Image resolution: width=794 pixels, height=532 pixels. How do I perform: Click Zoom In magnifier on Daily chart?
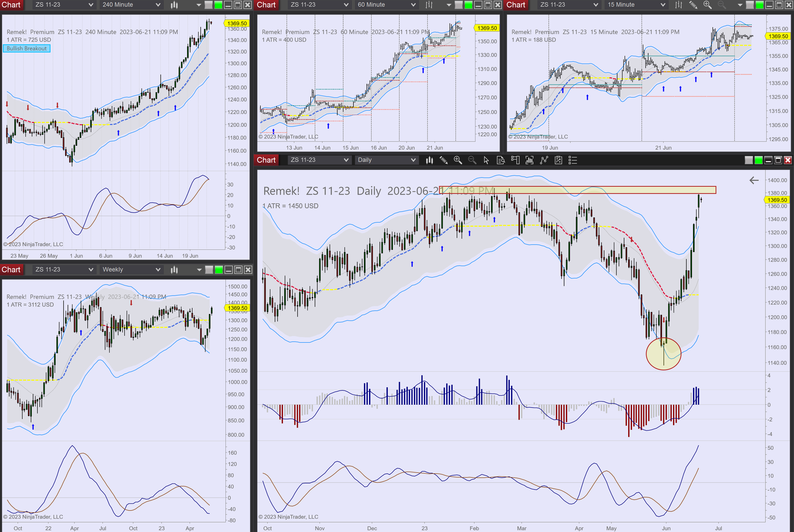point(458,160)
